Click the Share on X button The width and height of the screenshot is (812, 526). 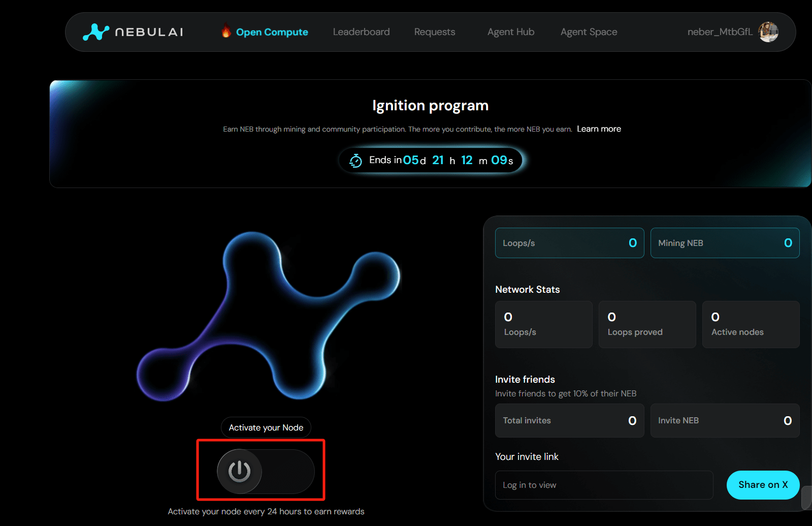763,485
